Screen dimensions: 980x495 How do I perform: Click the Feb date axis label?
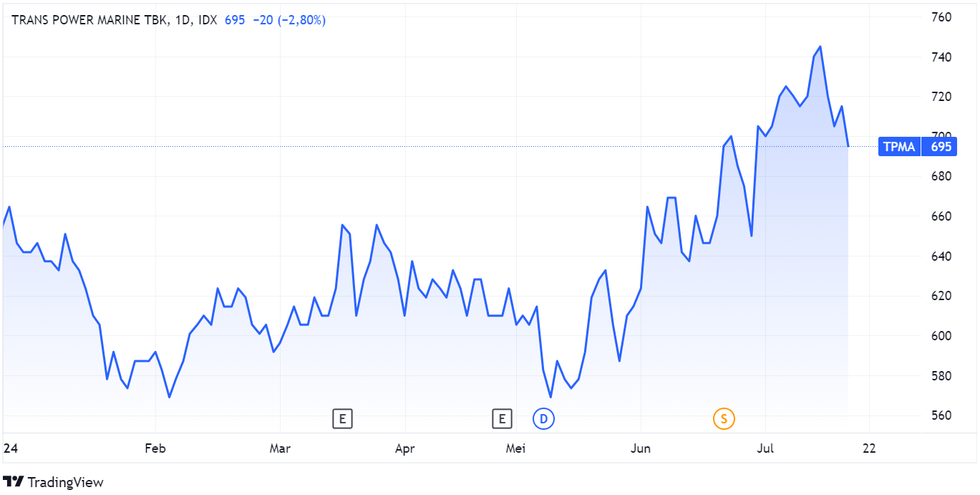[x=155, y=449]
